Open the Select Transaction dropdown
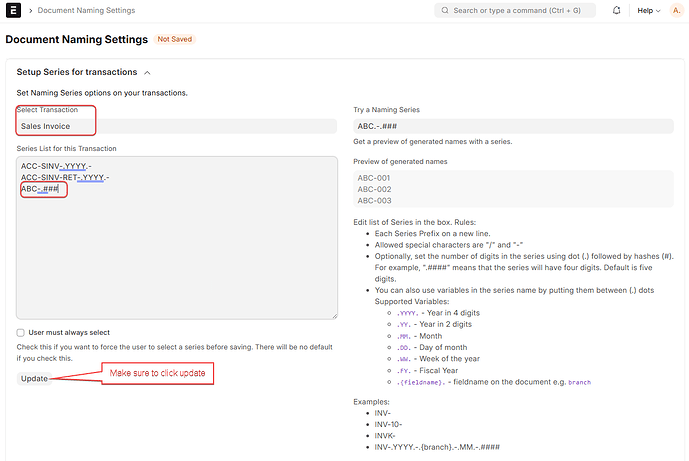Screen dimensions: 689x461 177,127
